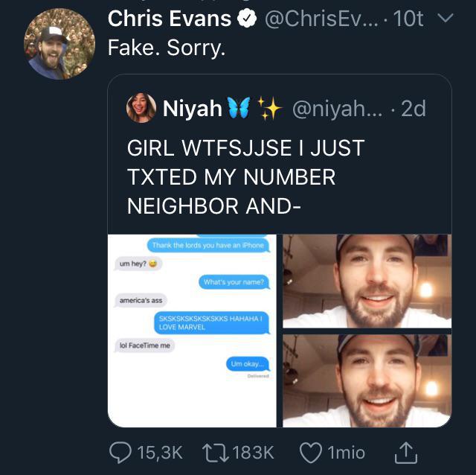Tap the retweet arrows icon
476x475 pixels.
point(214,451)
